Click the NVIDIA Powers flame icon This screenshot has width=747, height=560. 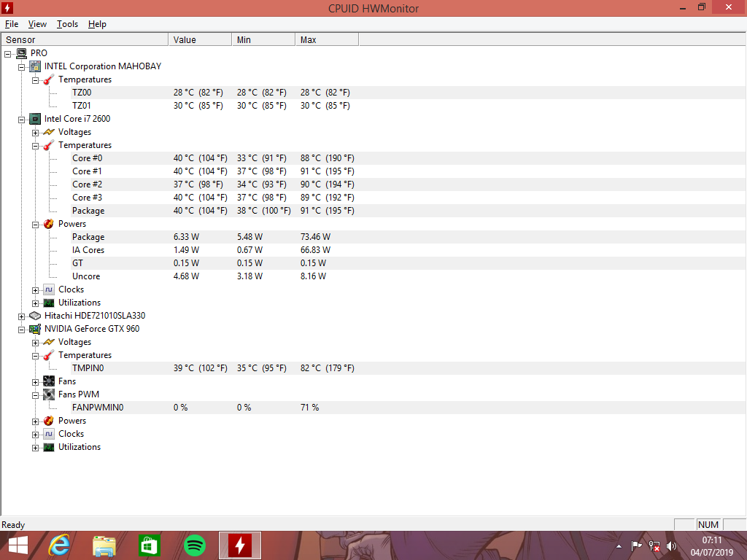(49, 421)
